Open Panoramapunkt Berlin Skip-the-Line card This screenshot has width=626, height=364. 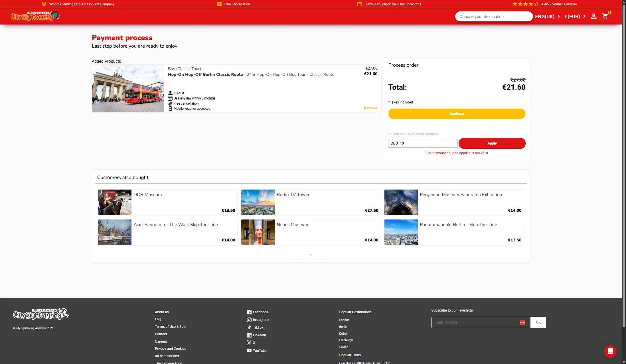tap(454, 232)
